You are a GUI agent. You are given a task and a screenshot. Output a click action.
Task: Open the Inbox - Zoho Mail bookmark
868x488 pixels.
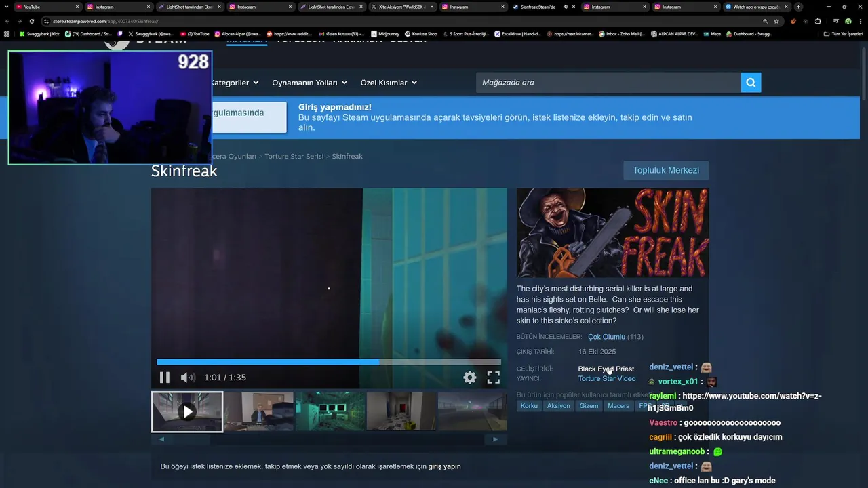[622, 33]
